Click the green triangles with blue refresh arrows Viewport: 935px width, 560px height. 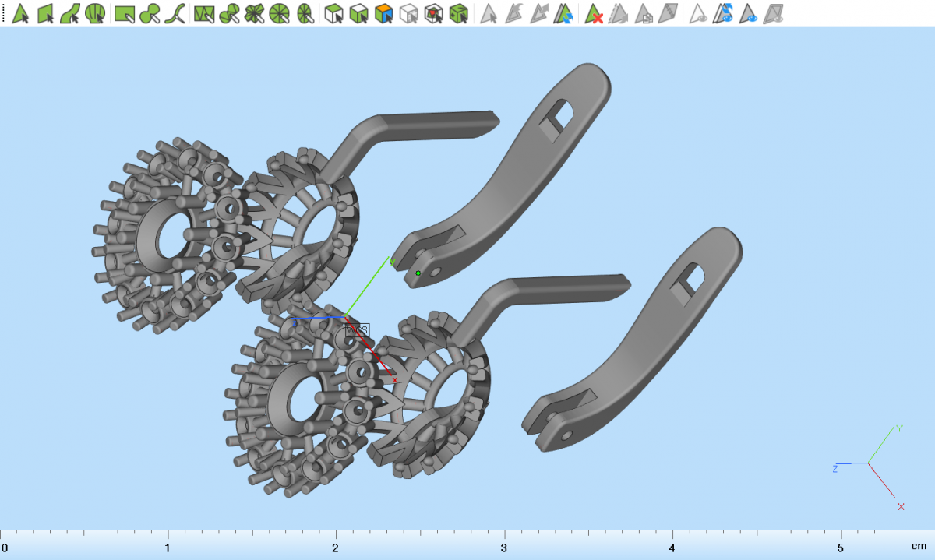click(x=563, y=13)
